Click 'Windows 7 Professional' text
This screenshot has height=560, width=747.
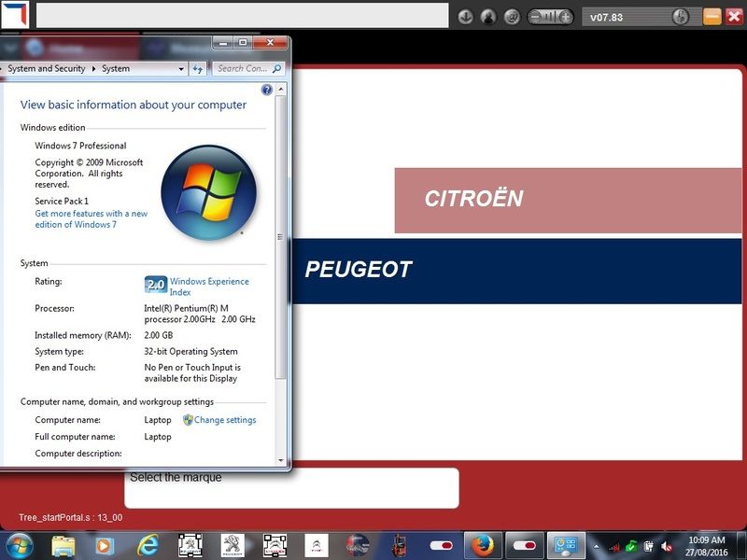pyautogui.click(x=80, y=146)
